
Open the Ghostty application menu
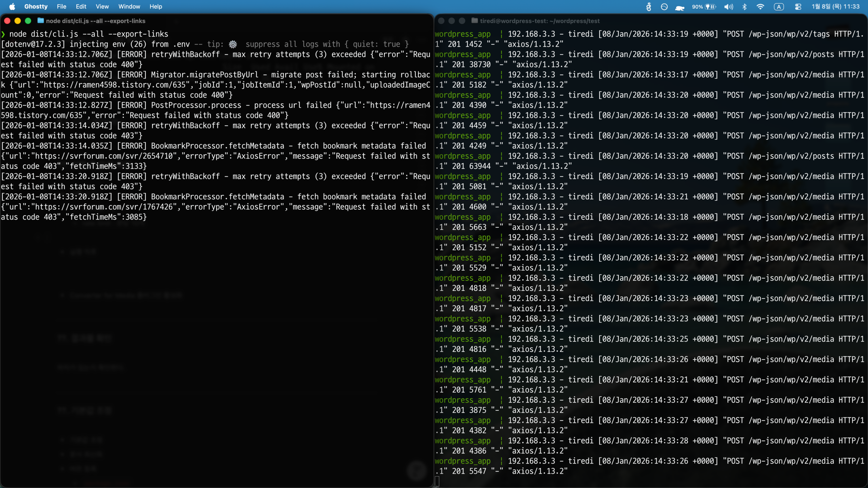pyautogui.click(x=36, y=6)
